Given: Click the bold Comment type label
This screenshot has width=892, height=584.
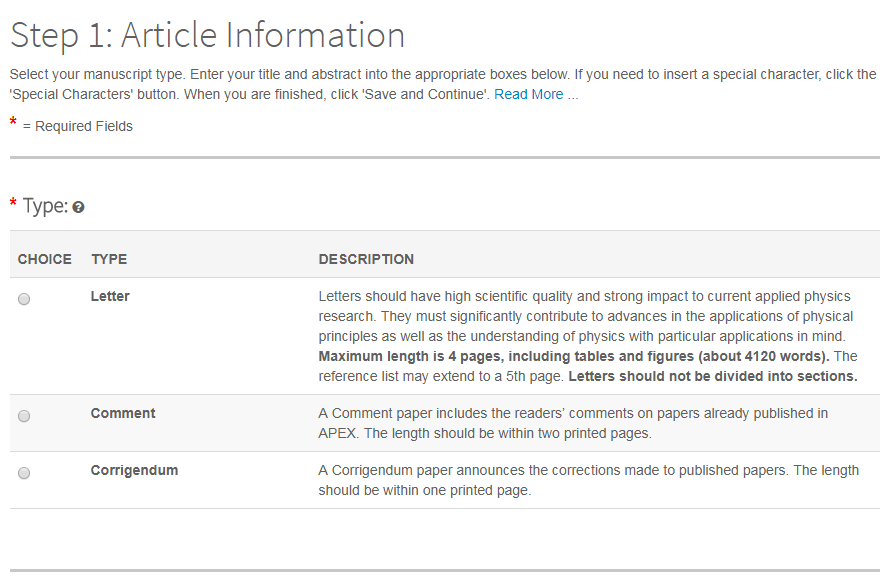Looking at the screenshot, I should point(123,413).
